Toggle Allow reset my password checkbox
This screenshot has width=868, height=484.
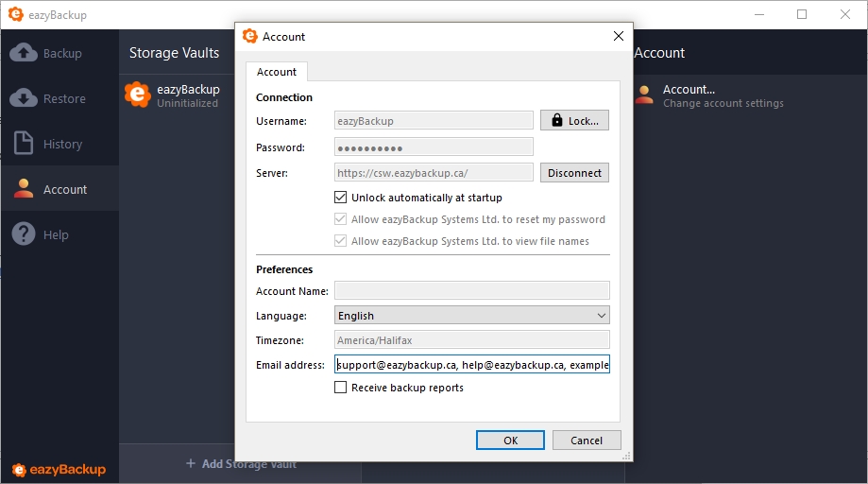340,218
